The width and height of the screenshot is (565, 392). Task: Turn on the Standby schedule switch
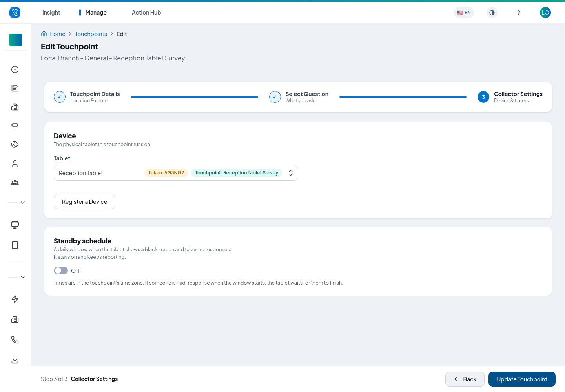61,270
